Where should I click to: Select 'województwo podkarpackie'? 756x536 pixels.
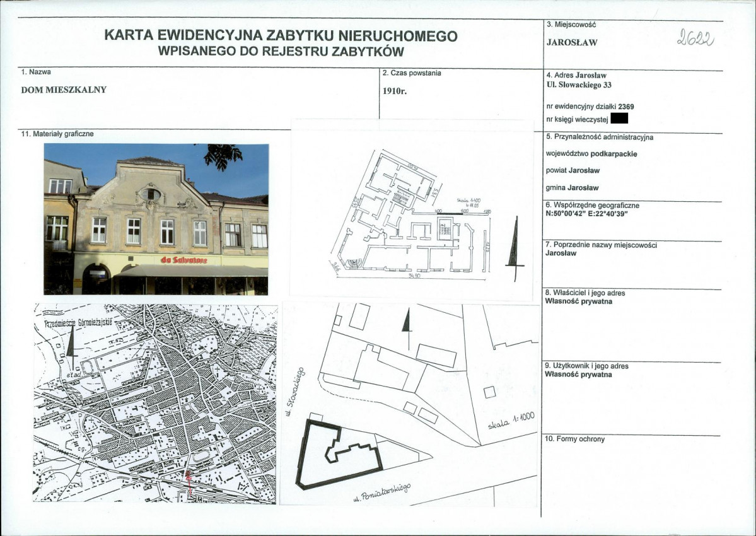click(591, 154)
